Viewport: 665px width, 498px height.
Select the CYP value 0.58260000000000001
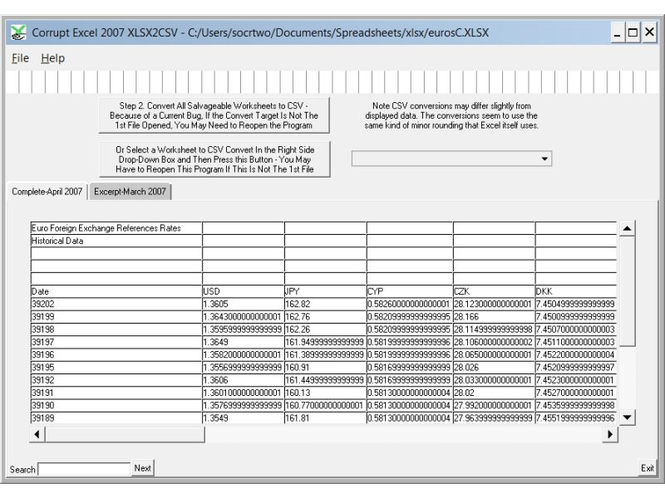coord(410,304)
